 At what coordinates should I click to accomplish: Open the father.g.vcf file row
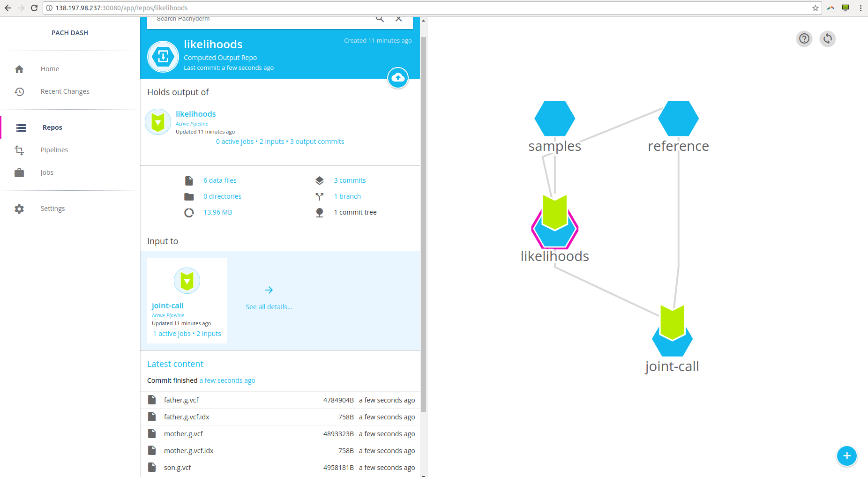(181, 400)
